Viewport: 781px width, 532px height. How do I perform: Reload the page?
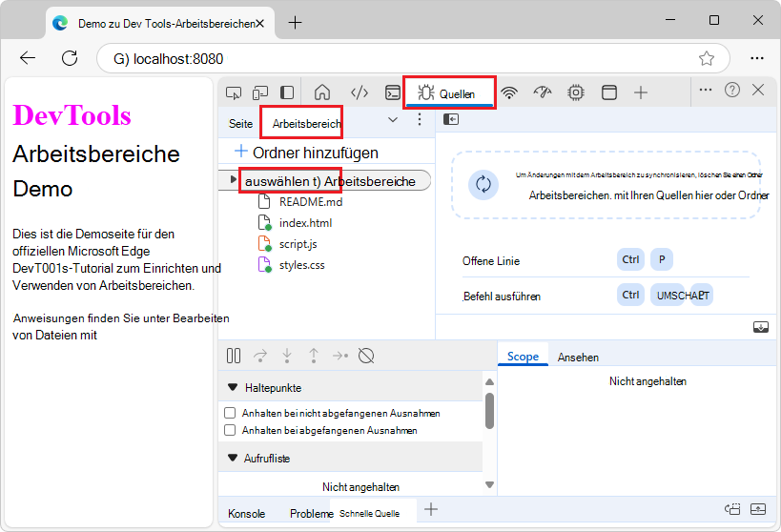tap(70, 58)
